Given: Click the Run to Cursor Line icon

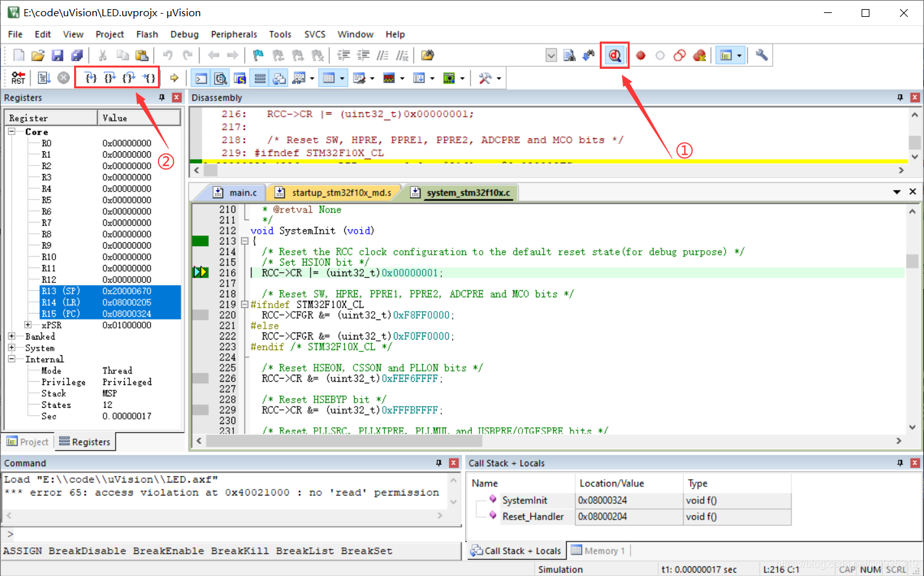Looking at the screenshot, I should (x=149, y=78).
